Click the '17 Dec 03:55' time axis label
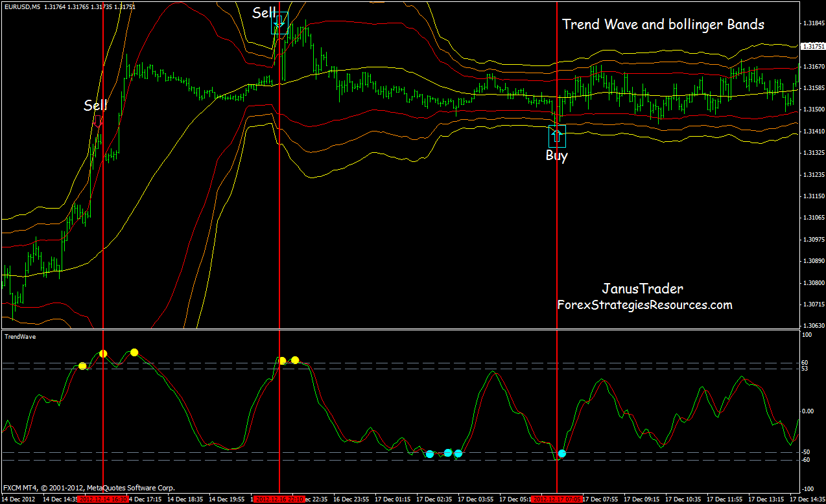 click(x=477, y=499)
